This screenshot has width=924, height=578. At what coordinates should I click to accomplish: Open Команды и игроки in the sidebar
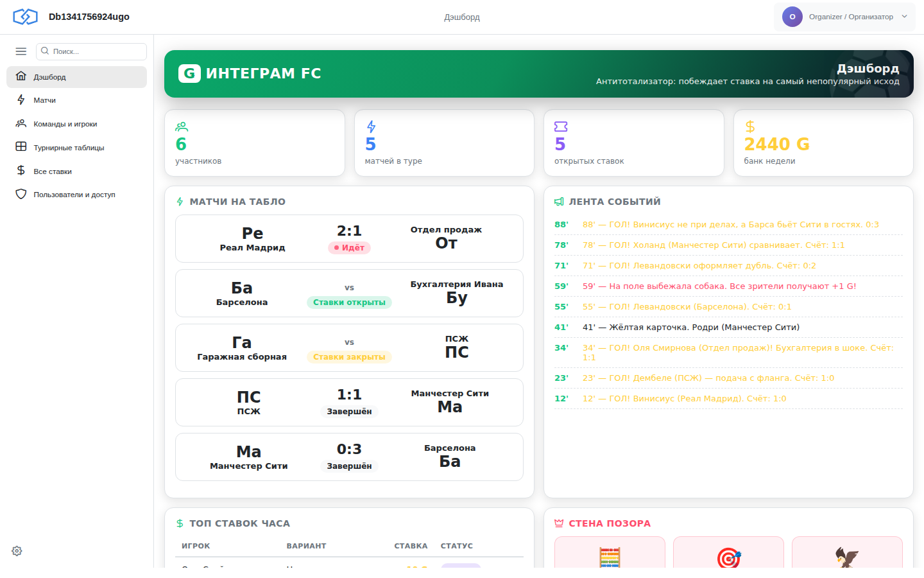76,124
